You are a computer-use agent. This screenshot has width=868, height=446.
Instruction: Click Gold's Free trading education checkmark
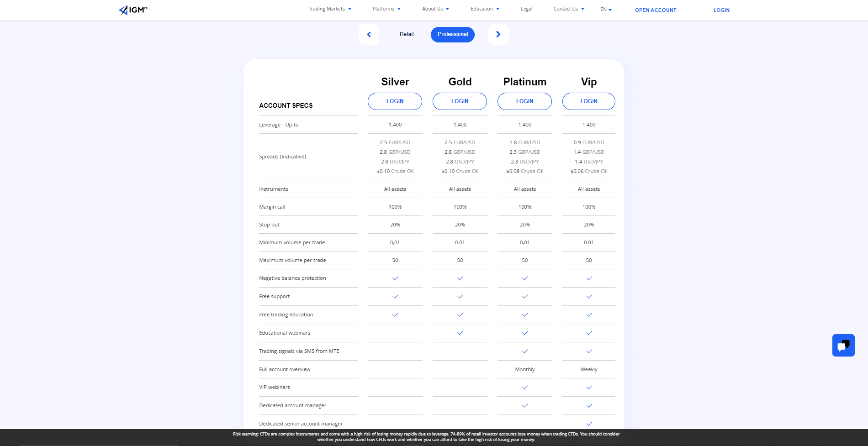(x=460, y=315)
